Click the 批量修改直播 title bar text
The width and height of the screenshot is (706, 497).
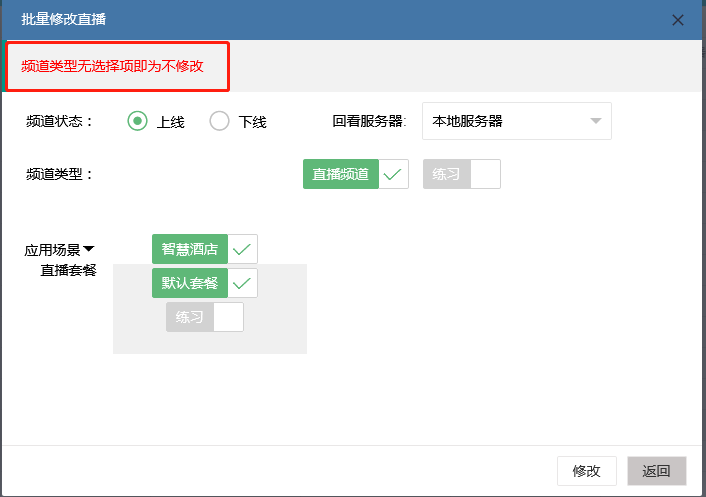[64, 20]
